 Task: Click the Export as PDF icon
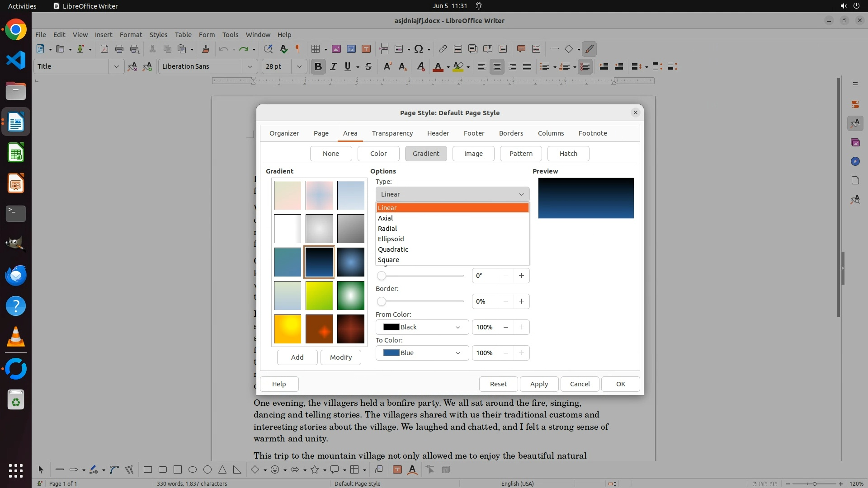(104, 49)
